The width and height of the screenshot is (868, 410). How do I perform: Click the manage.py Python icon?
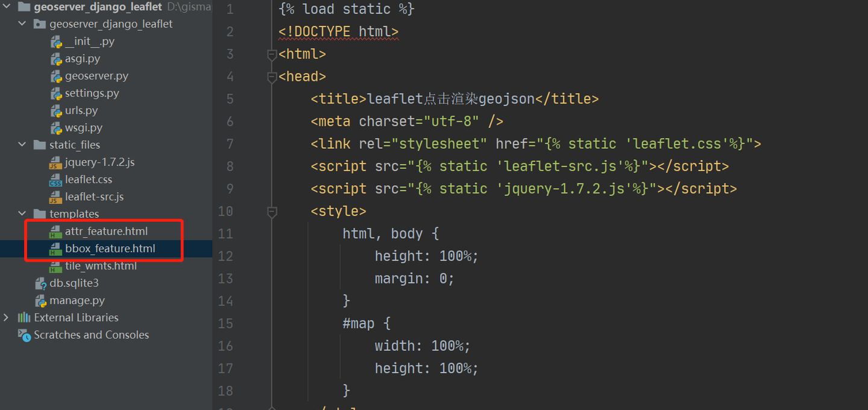pos(40,300)
